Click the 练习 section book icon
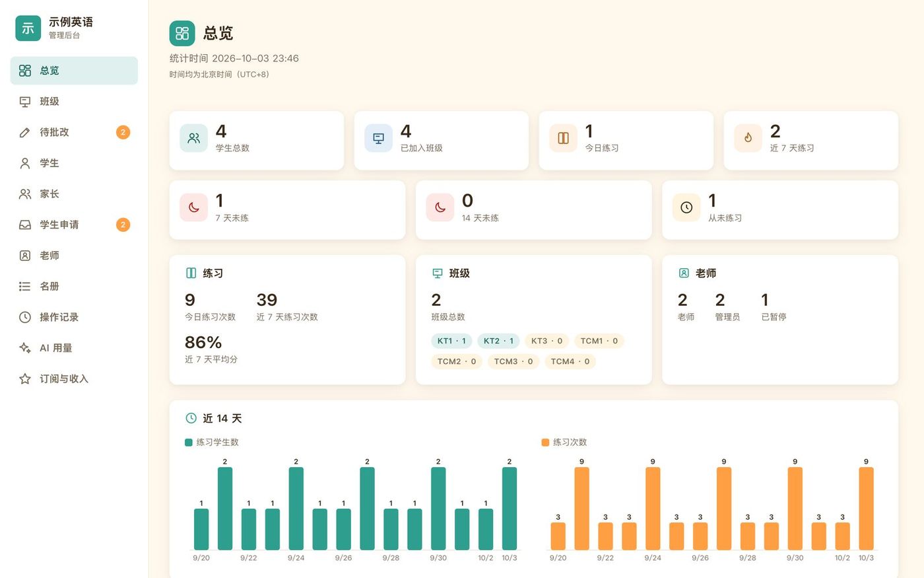Viewport: 924px width, 578px height. click(191, 273)
